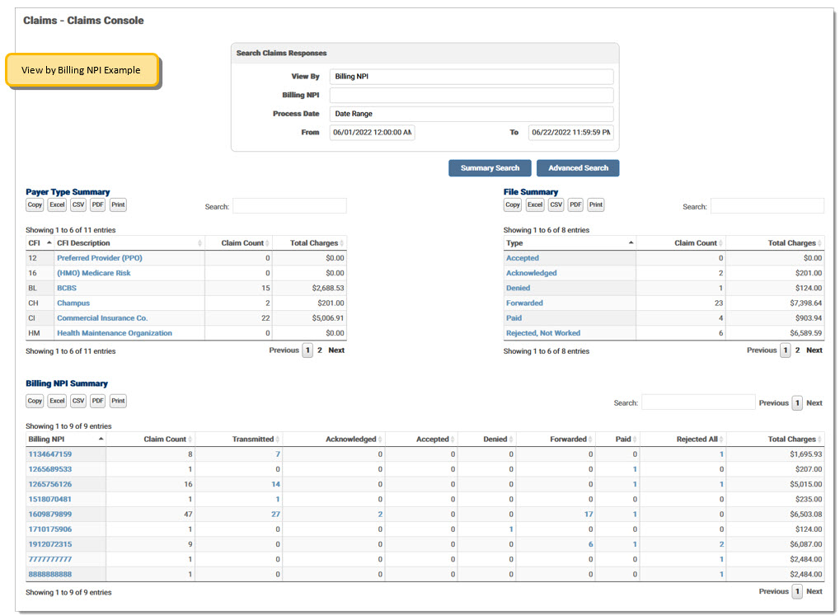Screen dimensions: 840x616
Task: Print the File Summary
Action: [596, 205]
